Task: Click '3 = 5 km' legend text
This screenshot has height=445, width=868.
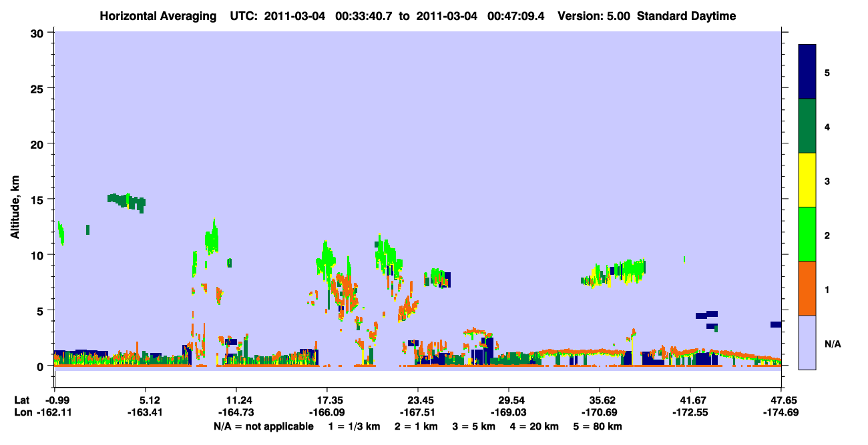Action: click(473, 426)
